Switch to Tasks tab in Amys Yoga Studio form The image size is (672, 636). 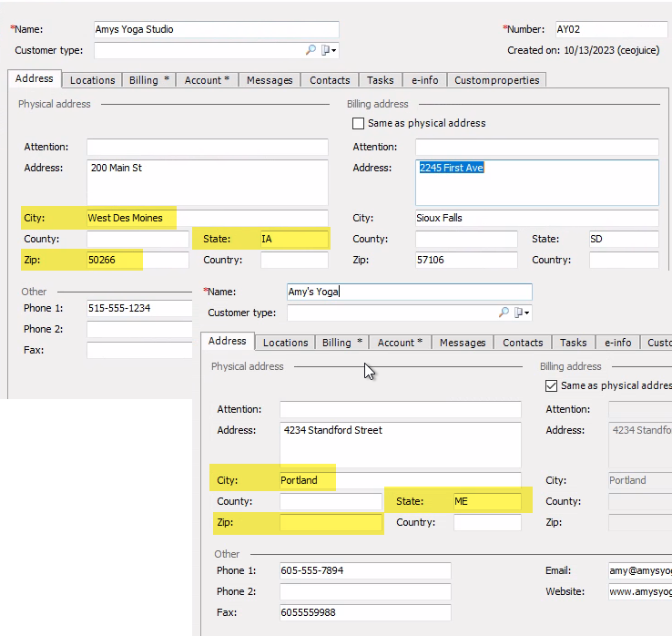tap(380, 80)
